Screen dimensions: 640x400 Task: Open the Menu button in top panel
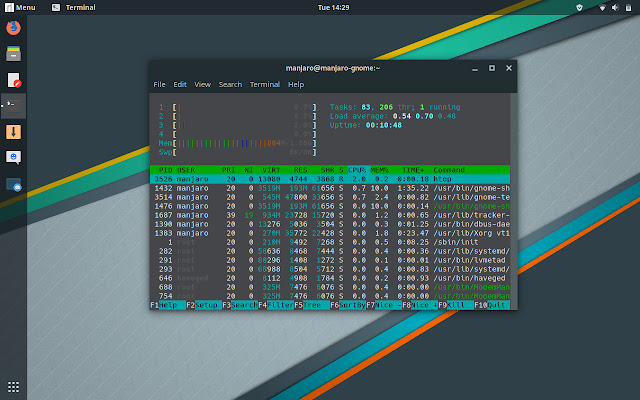coord(20,7)
